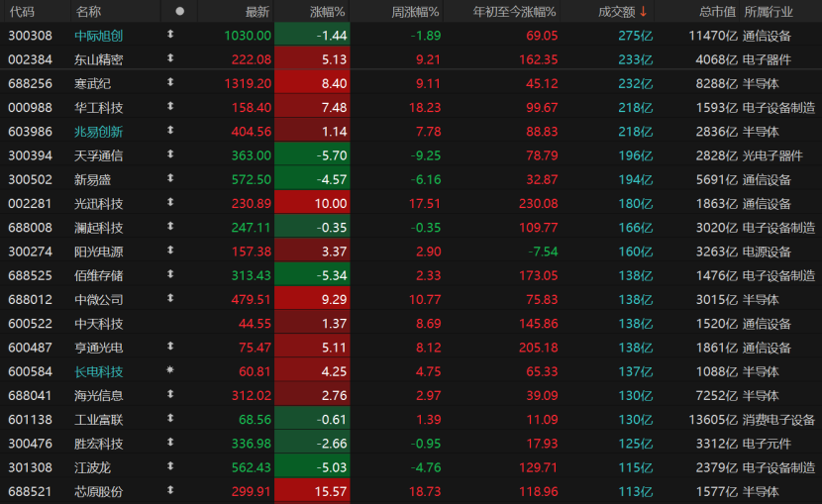
Task: Open the stock 兆易创新 by its name
Action: pyautogui.click(x=99, y=132)
